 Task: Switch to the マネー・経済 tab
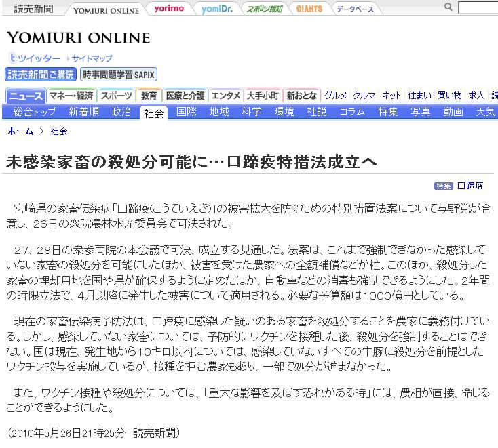pos(71,96)
